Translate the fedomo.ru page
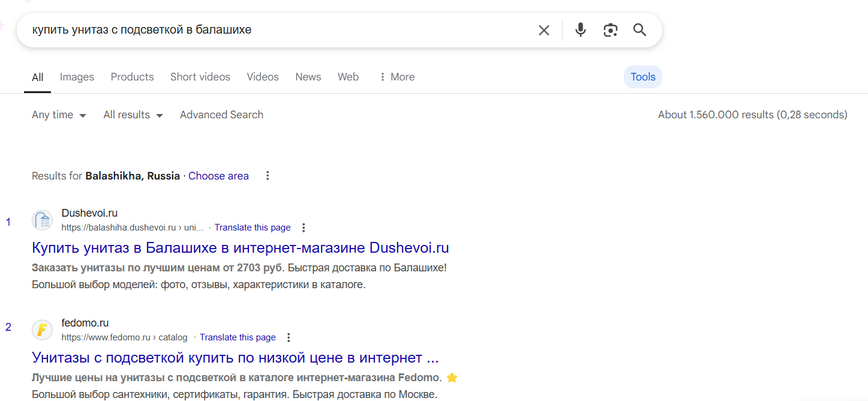Screen dimensions: 868x401 pyautogui.click(x=238, y=337)
